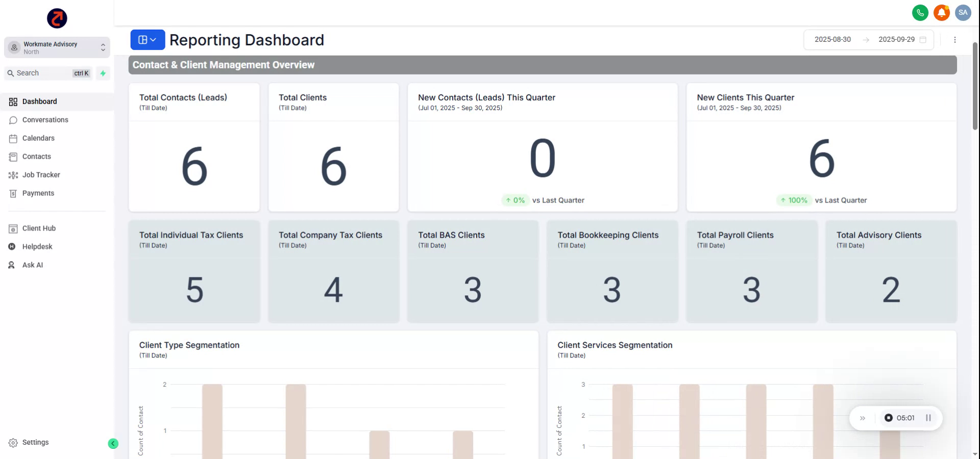
Task: Collapse the sidebar with green arrow
Action: click(x=113, y=444)
